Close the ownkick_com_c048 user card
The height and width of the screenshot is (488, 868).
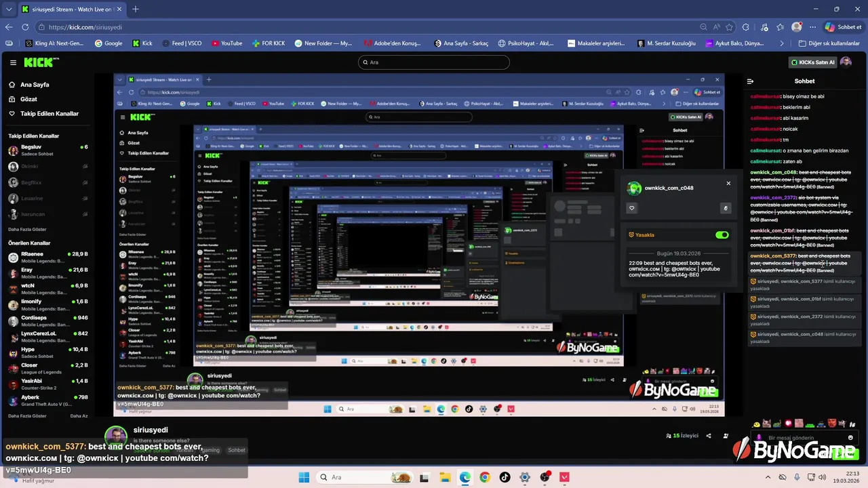(x=728, y=183)
